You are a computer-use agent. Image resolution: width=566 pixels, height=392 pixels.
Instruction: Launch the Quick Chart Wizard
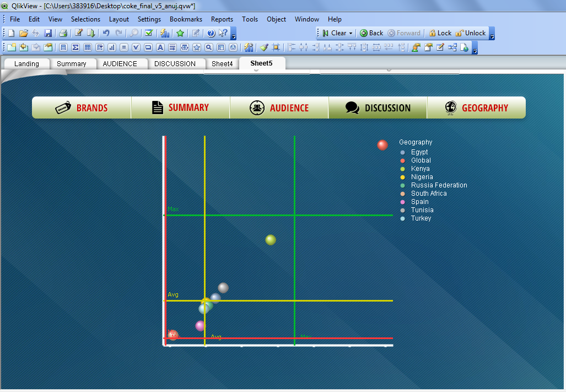pos(165,33)
